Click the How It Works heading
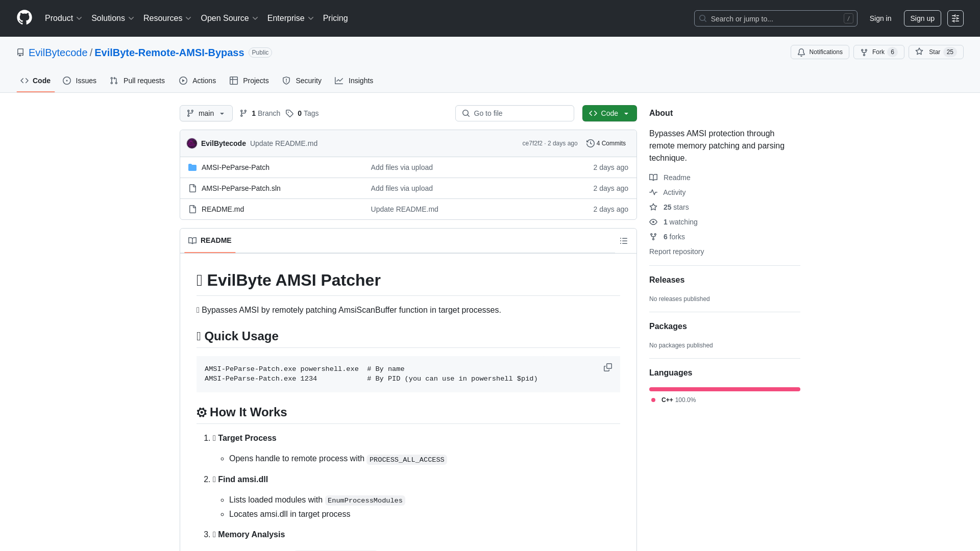 coord(241,412)
